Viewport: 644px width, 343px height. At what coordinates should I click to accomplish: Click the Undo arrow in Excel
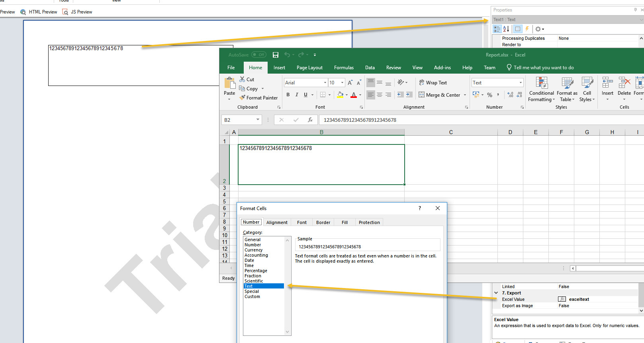(x=287, y=55)
